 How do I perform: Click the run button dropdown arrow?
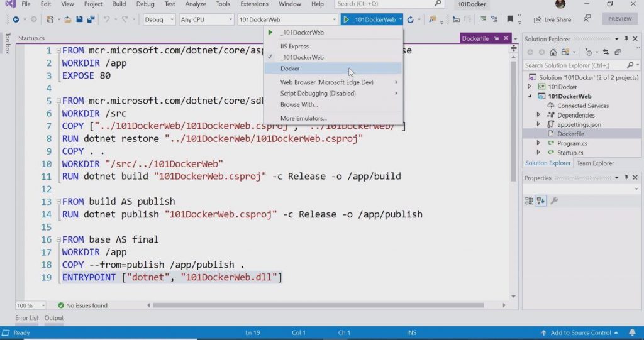coord(401,19)
